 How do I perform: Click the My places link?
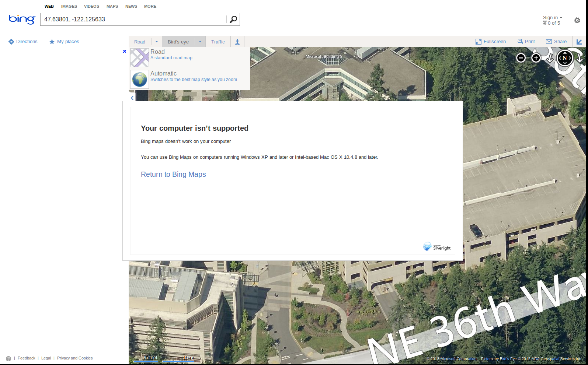68,42
